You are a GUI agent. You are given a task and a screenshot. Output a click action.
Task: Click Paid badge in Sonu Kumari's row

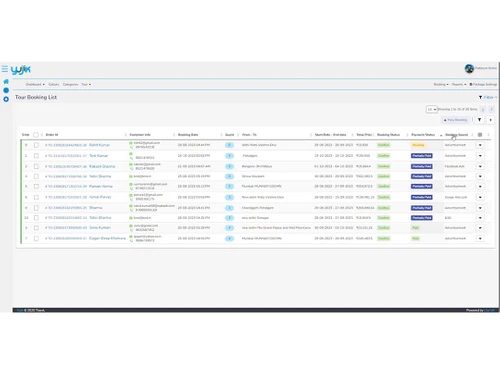coord(415,228)
